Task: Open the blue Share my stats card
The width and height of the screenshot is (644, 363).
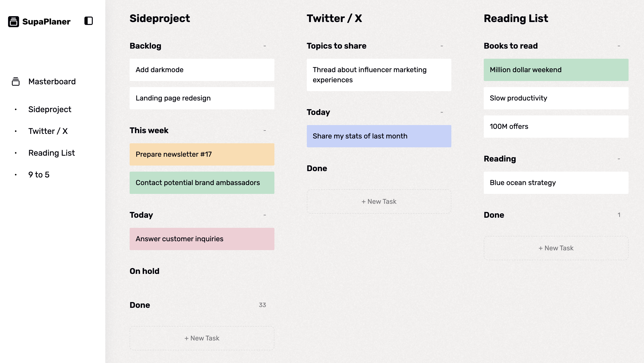Action: pos(379,136)
